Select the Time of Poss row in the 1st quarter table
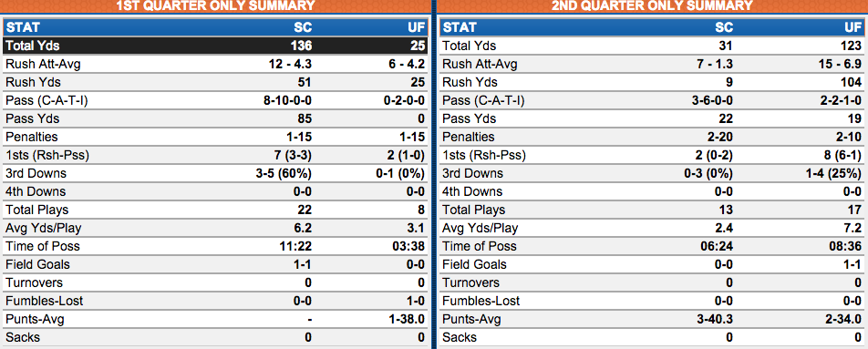 click(215, 246)
